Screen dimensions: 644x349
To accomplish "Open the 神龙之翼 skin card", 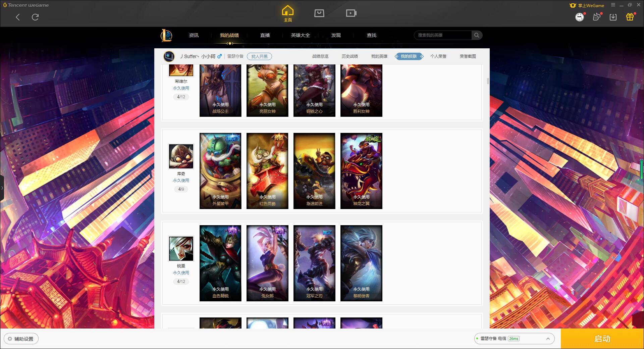I will 361,171.
